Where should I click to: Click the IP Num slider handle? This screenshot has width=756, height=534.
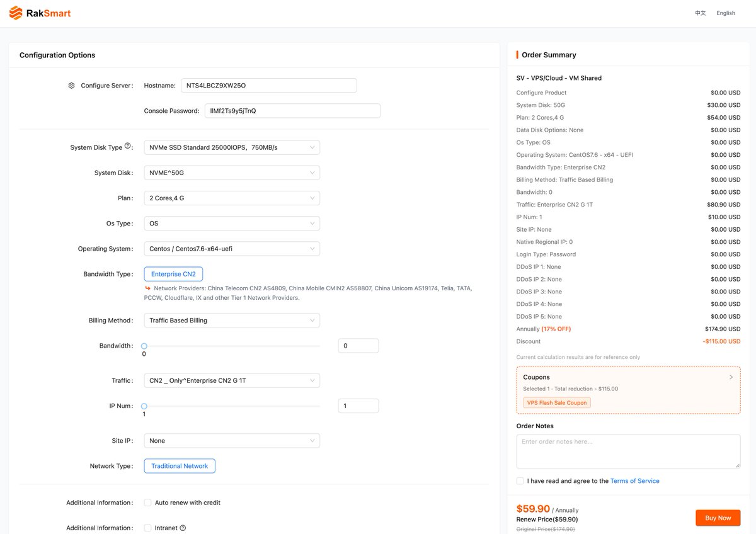tap(144, 406)
